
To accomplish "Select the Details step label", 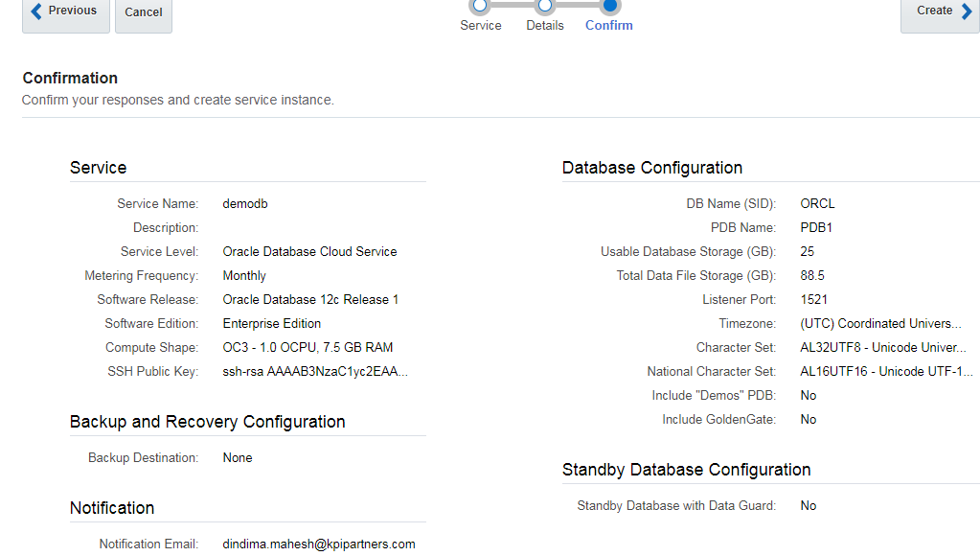I will (544, 26).
